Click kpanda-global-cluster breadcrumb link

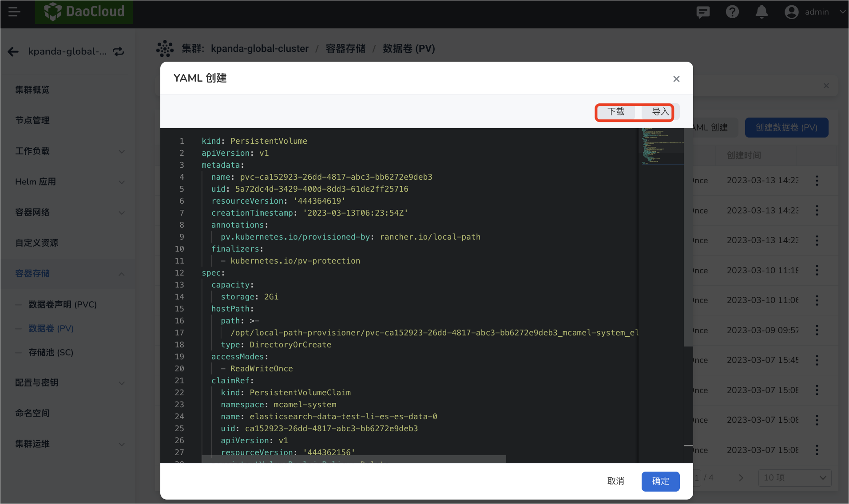coord(260,49)
